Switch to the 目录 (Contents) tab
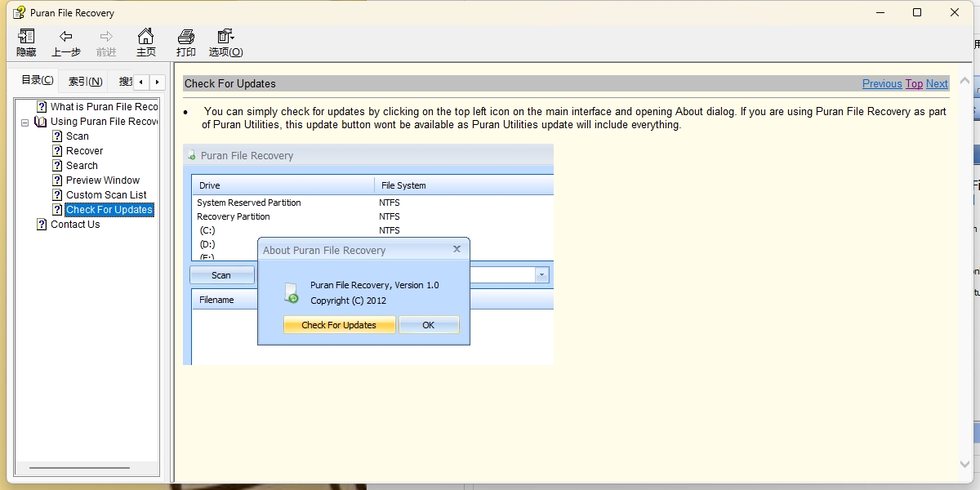Screen dimensions: 980x490 37,80
